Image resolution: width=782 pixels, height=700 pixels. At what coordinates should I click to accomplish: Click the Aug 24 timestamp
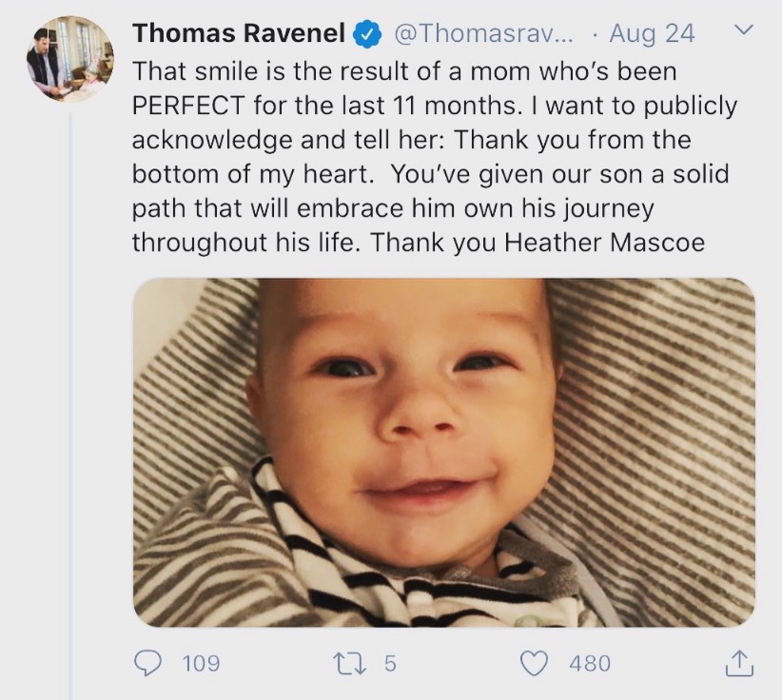click(x=652, y=33)
